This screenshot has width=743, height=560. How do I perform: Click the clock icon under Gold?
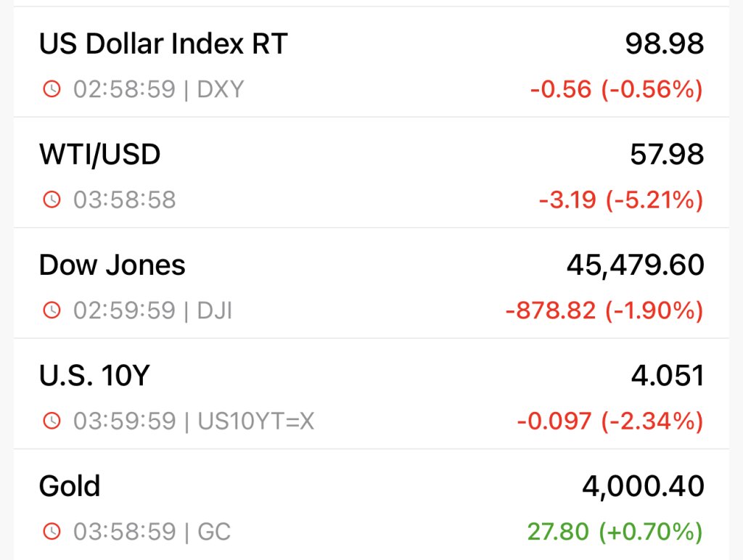(52, 532)
